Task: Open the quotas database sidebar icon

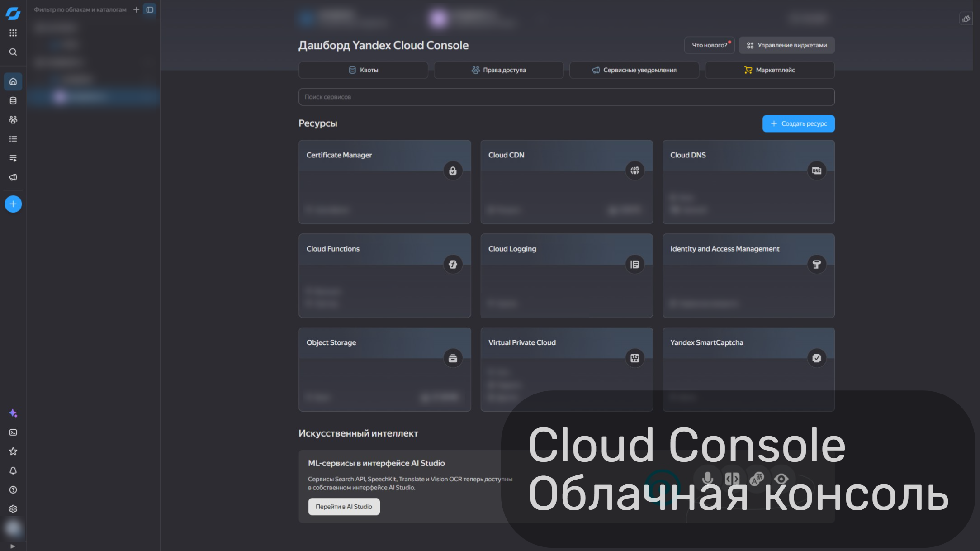Action: 13,101
